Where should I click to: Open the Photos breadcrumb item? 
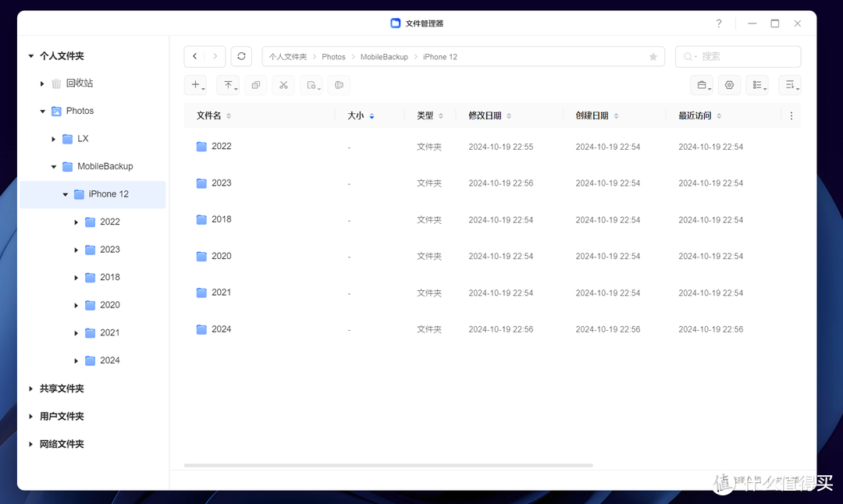coord(333,56)
